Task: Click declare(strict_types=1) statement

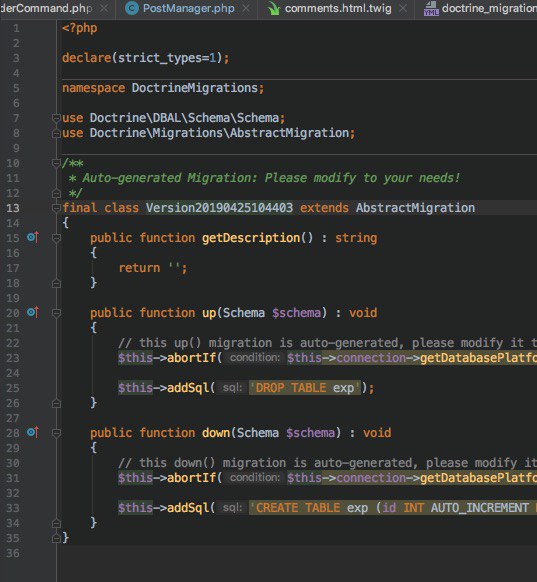Action: [145, 58]
